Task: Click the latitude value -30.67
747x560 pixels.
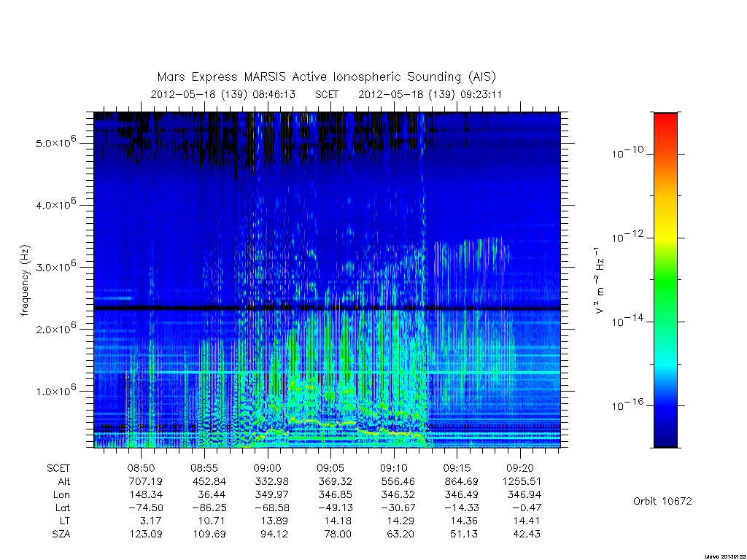Action: (x=399, y=508)
